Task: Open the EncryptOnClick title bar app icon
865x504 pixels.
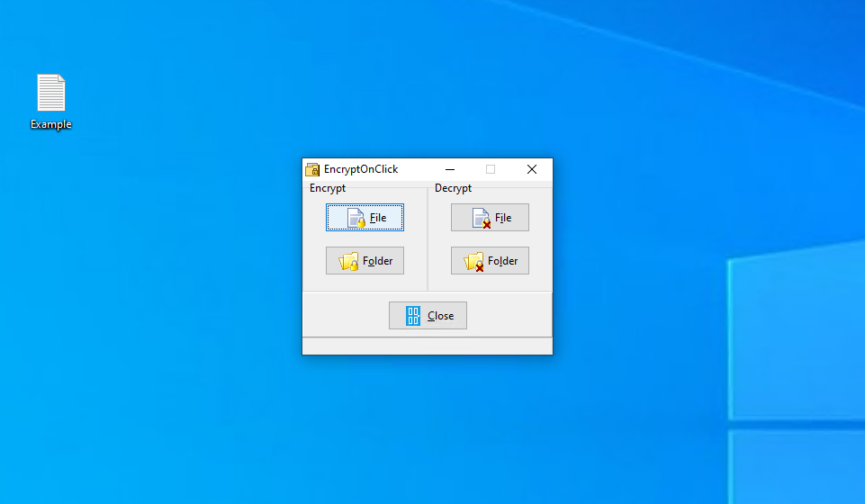Action: point(312,169)
